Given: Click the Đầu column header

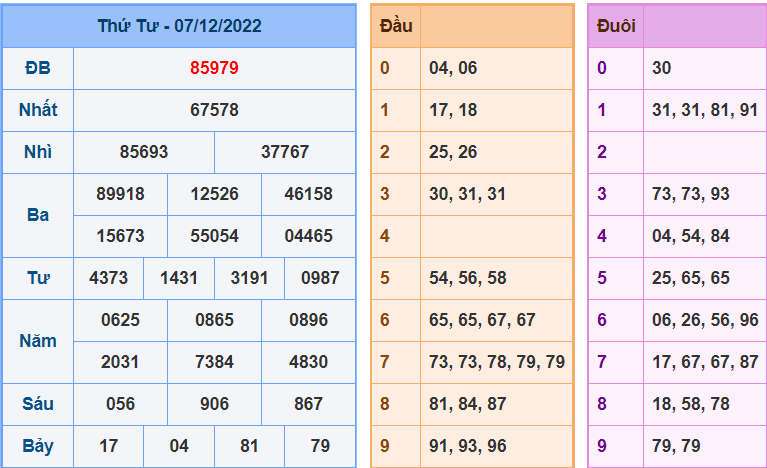Looking at the screenshot, I should pos(396,26).
